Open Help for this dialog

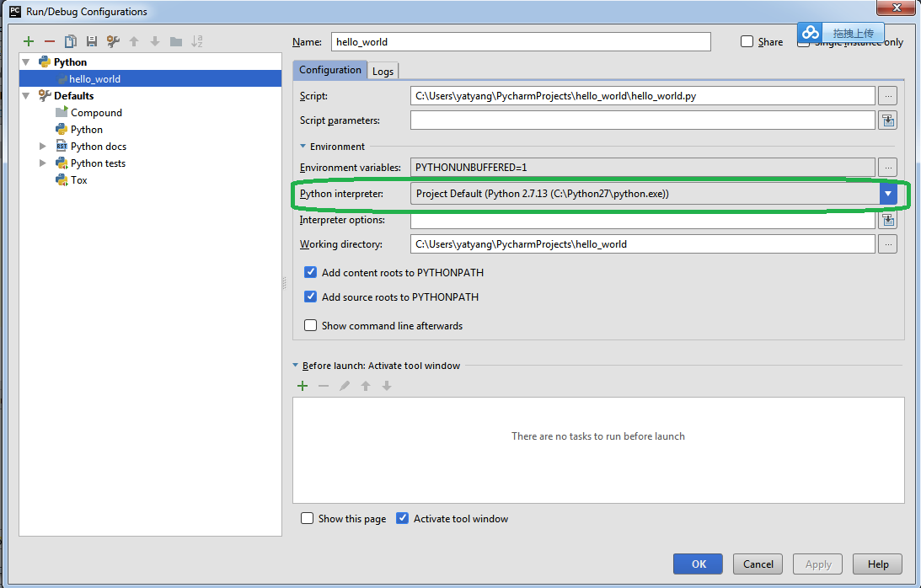(x=878, y=564)
